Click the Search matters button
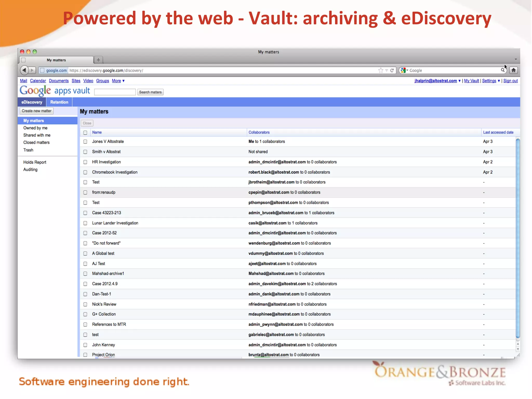Screen dimensions: 532x399 (150, 92)
